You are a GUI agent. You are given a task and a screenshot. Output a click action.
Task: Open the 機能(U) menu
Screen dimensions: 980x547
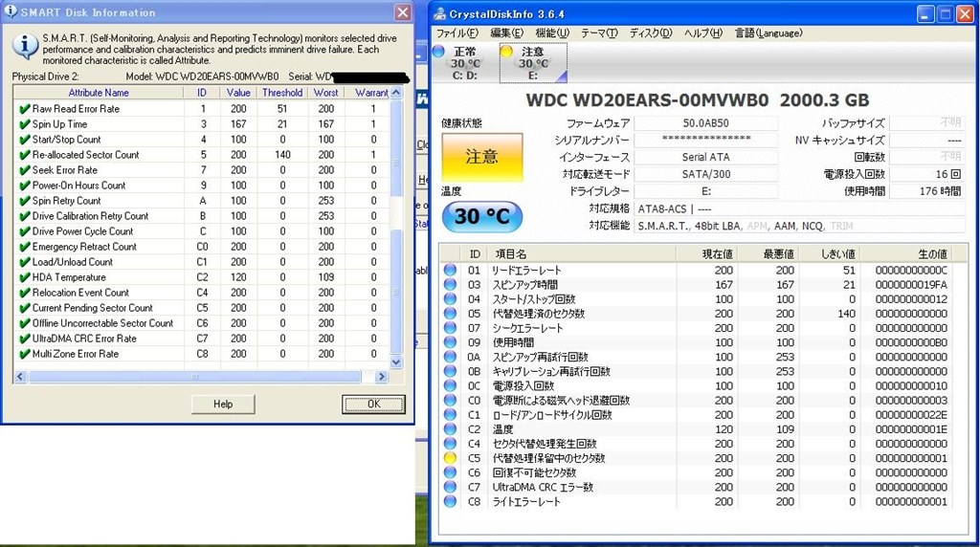tap(552, 33)
